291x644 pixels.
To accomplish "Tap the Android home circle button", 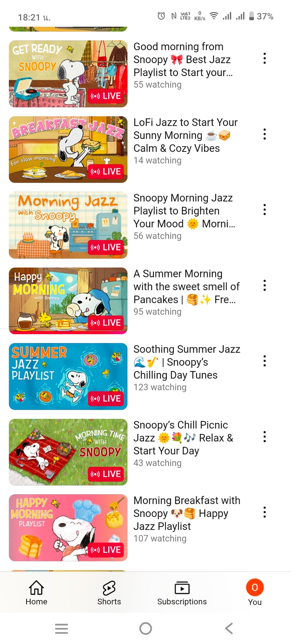I will [145, 629].
